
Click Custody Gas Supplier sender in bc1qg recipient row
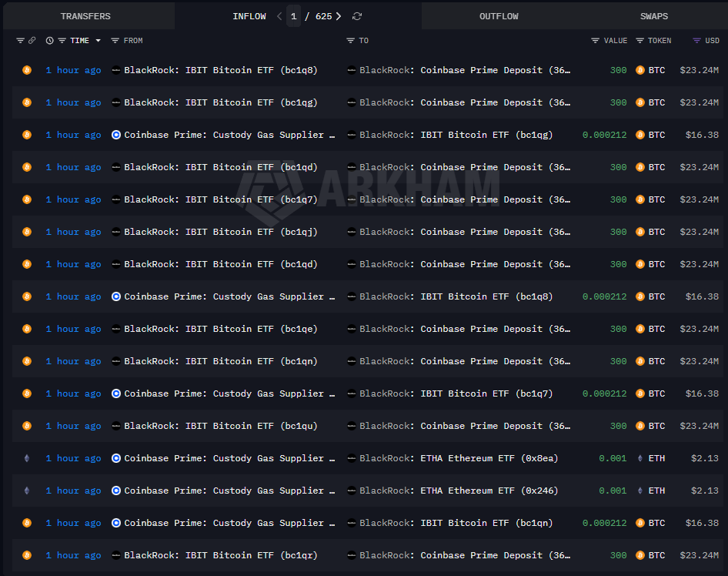tap(229, 135)
